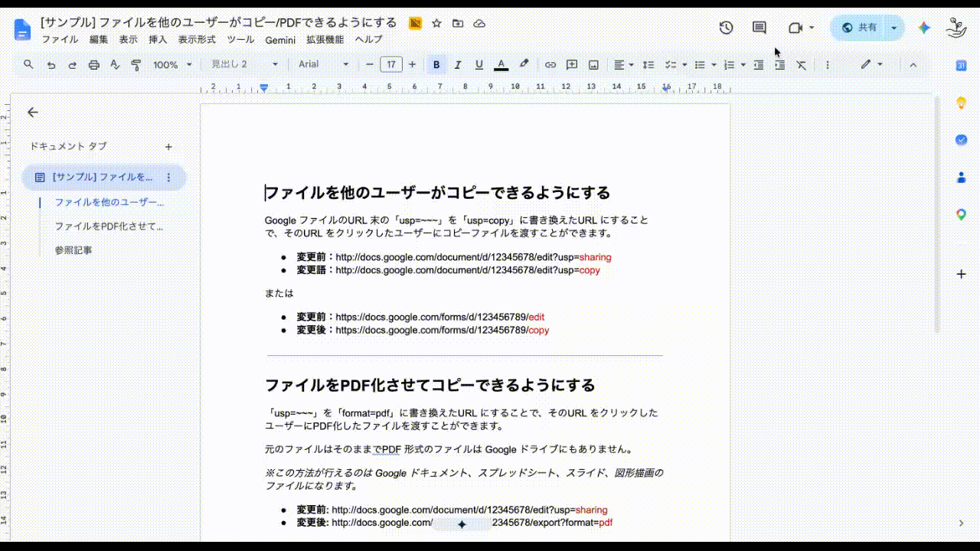Toggle italic formatting

click(458, 65)
